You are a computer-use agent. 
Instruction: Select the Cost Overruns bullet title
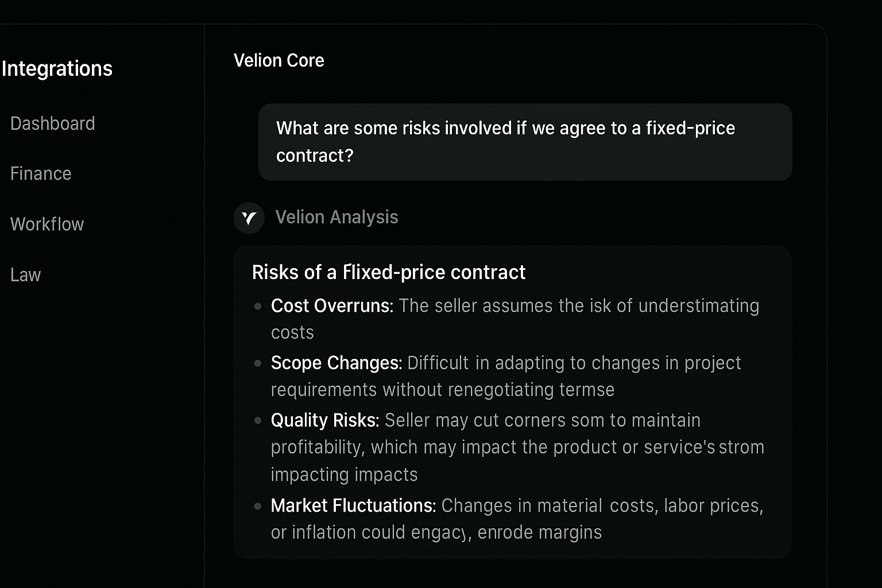click(332, 305)
